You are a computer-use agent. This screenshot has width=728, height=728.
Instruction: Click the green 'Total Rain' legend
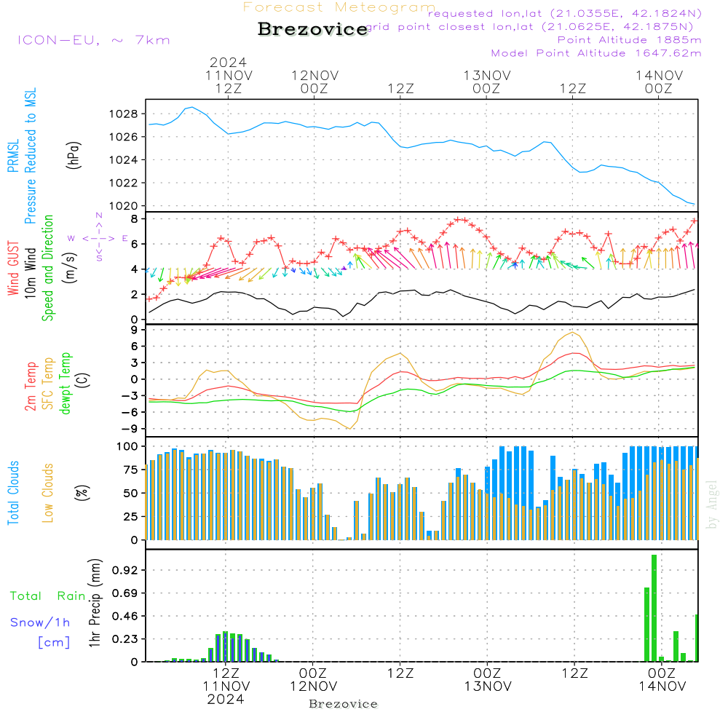[x=48, y=596]
